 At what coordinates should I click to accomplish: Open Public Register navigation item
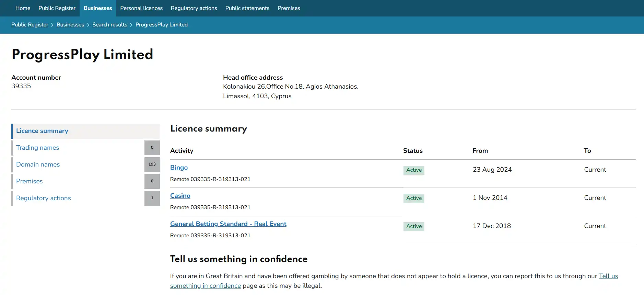(x=57, y=8)
